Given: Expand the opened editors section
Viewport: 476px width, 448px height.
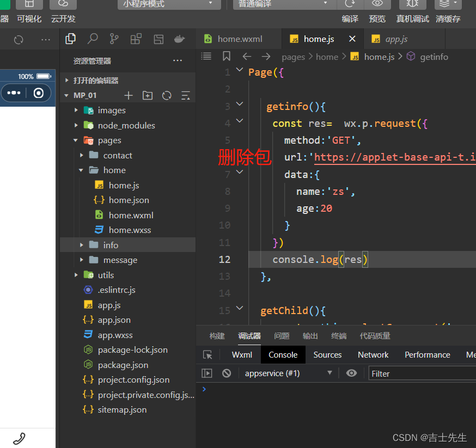Looking at the screenshot, I should click(x=67, y=81).
